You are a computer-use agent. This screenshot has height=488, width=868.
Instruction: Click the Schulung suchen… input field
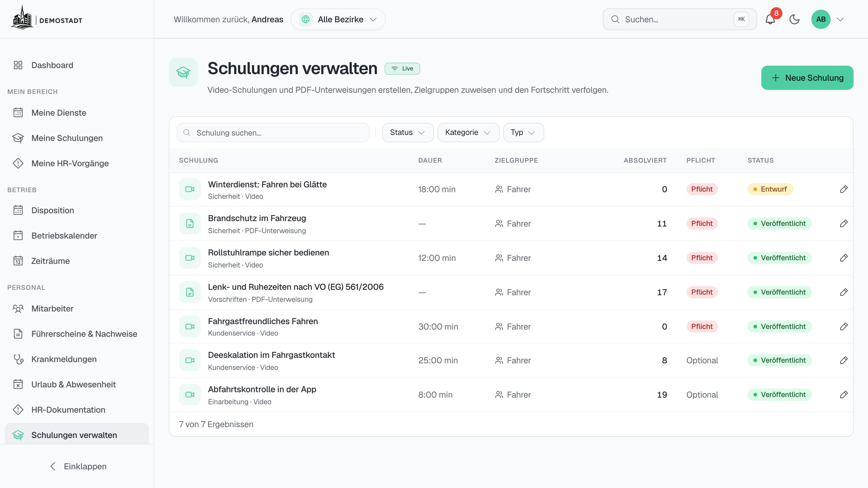273,133
